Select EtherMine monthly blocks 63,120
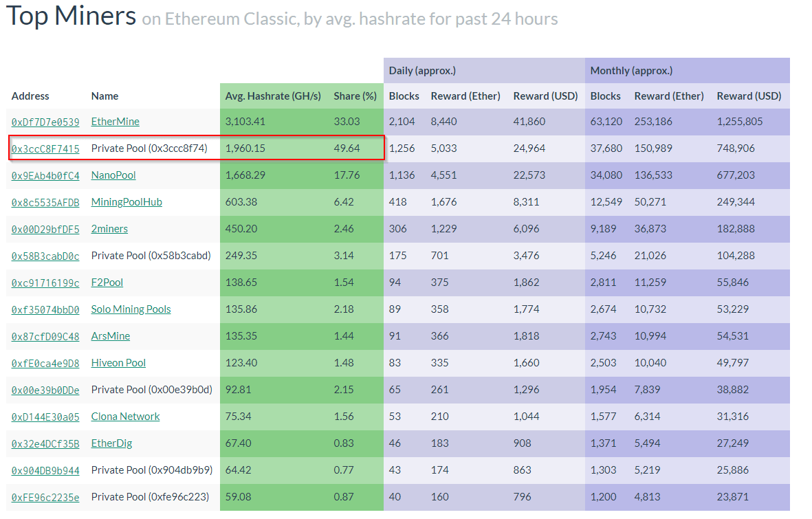This screenshot has height=519, width=812. coord(606,122)
